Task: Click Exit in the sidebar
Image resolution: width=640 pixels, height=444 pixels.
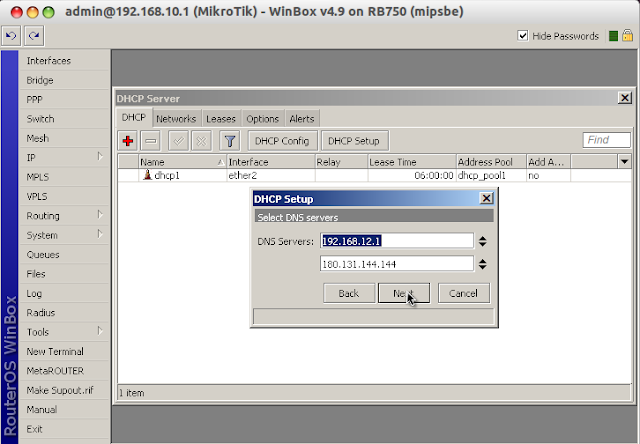Action: pyautogui.click(x=64, y=429)
